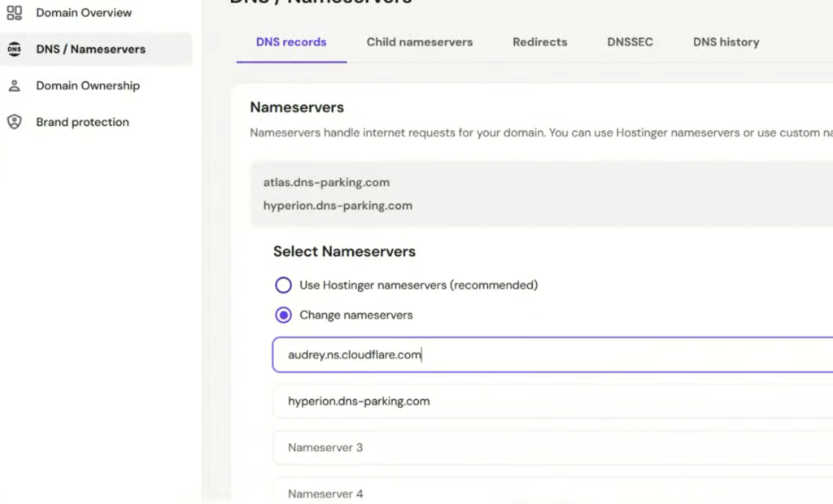Click the nameservers description paragraph
The width and height of the screenshot is (833, 504).
(x=541, y=133)
